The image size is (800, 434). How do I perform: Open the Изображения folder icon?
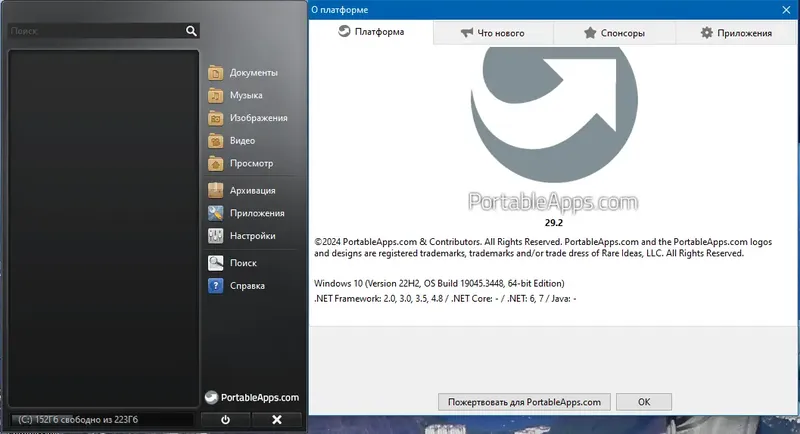tap(215, 118)
